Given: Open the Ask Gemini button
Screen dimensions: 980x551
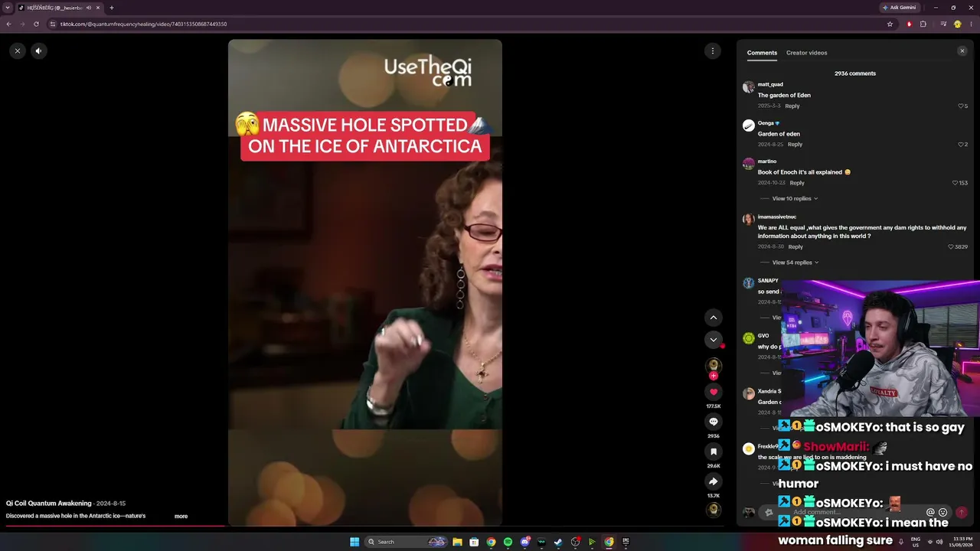Looking at the screenshot, I should (x=900, y=8).
